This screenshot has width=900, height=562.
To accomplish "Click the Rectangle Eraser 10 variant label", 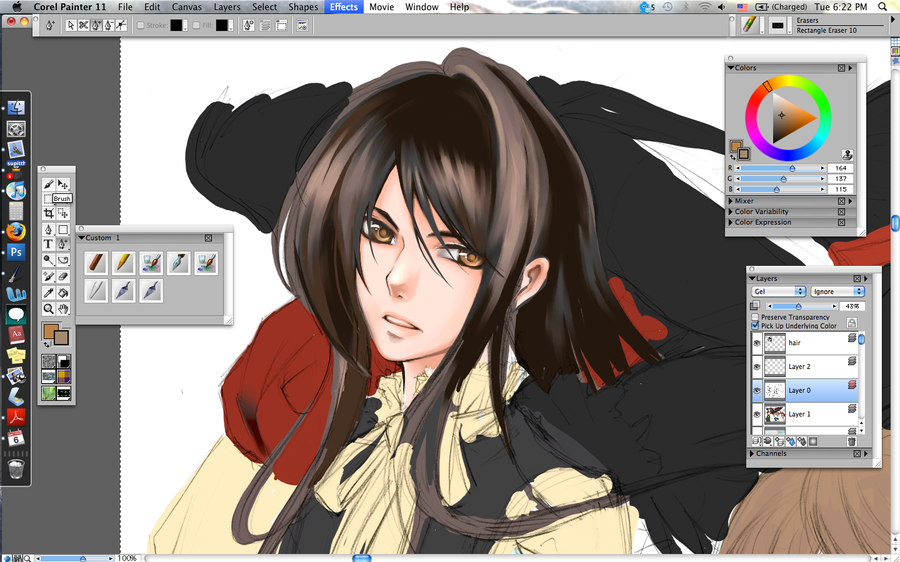I will (827, 30).
